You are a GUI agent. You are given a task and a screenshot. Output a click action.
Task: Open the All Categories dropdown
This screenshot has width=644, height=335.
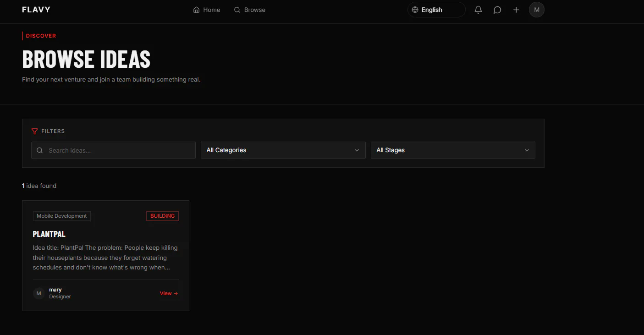coord(283,150)
